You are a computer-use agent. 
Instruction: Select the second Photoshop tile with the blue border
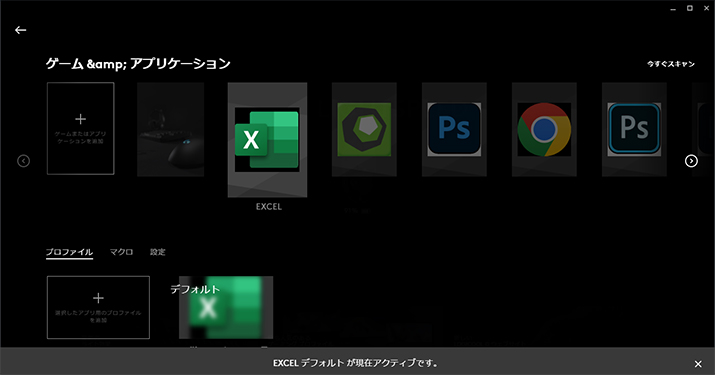point(634,130)
